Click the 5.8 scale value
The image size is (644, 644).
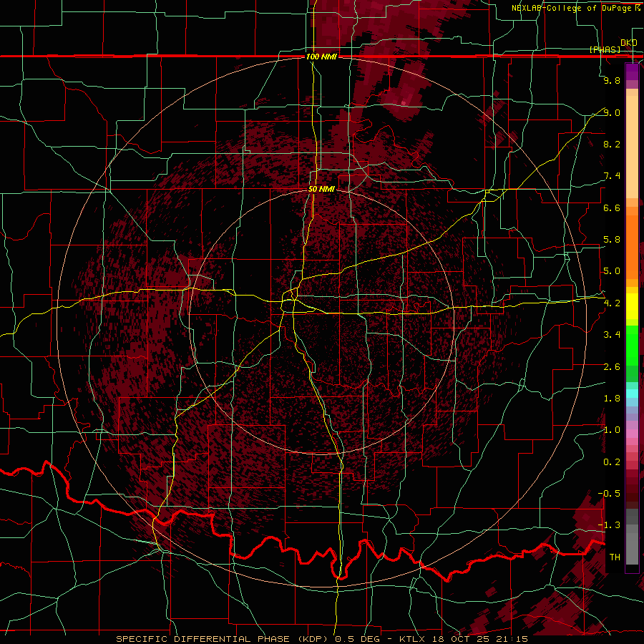click(612, 240)
